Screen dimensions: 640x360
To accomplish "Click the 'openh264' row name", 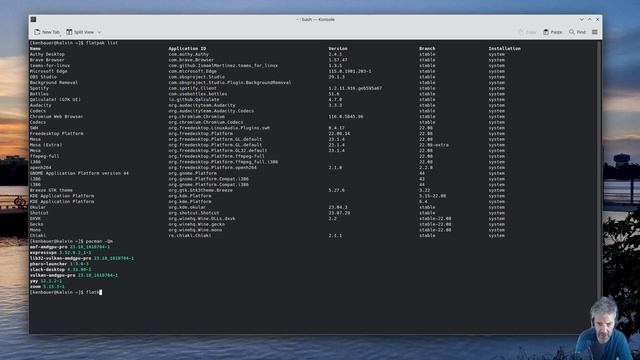I will coord(40,168).
